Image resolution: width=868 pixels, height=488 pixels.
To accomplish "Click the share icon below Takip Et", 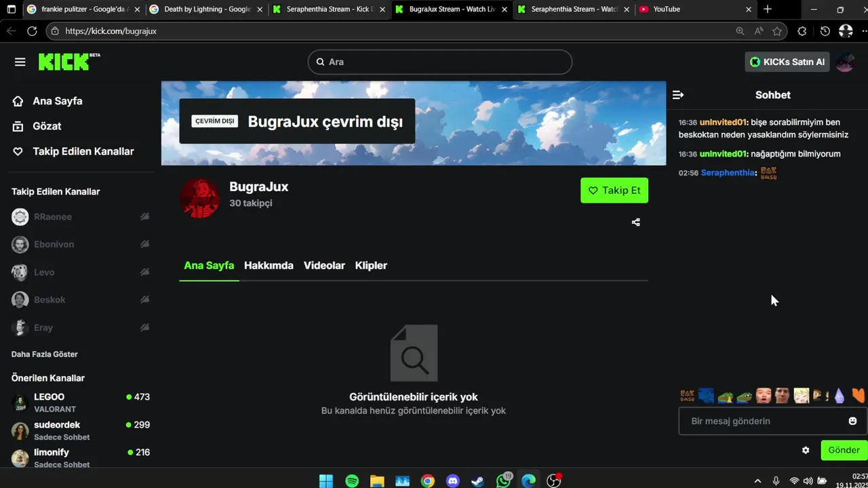I will point(636,222).
